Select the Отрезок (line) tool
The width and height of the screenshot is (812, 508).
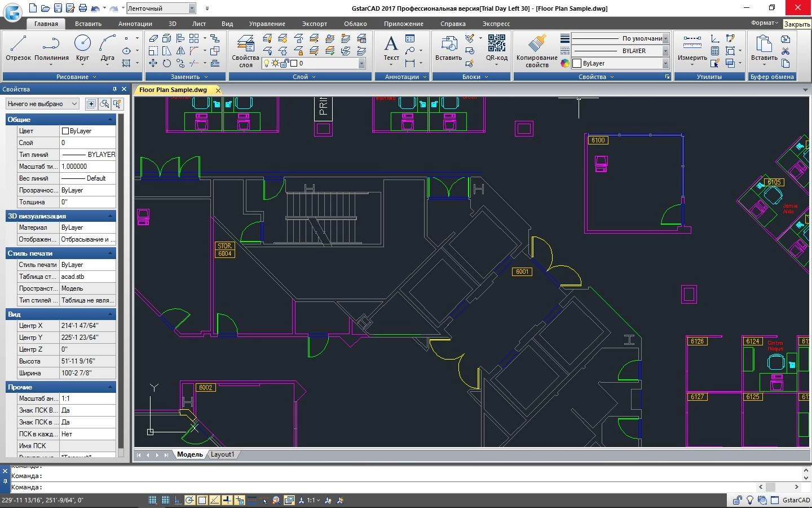(x=18, y=48)
